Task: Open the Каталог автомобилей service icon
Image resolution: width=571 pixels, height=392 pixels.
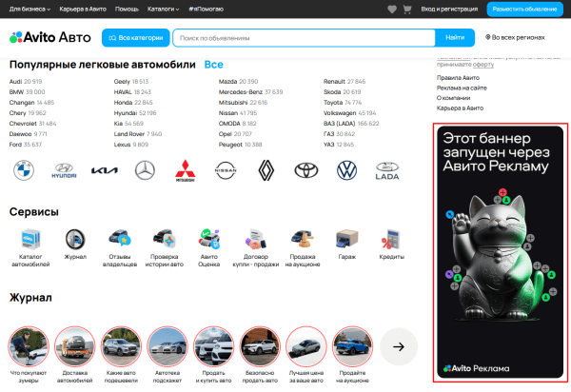Action: [x=30, y=239]
